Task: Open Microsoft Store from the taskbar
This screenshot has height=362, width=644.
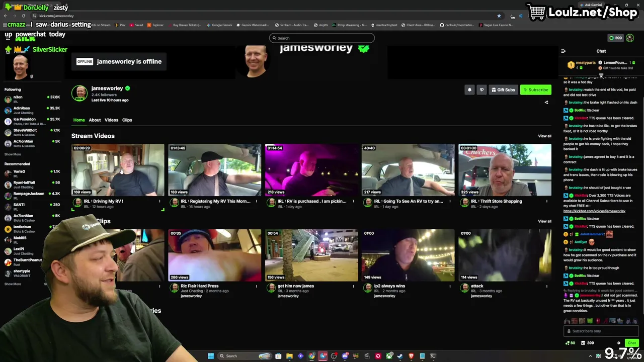Action: (x=278, y=356)
